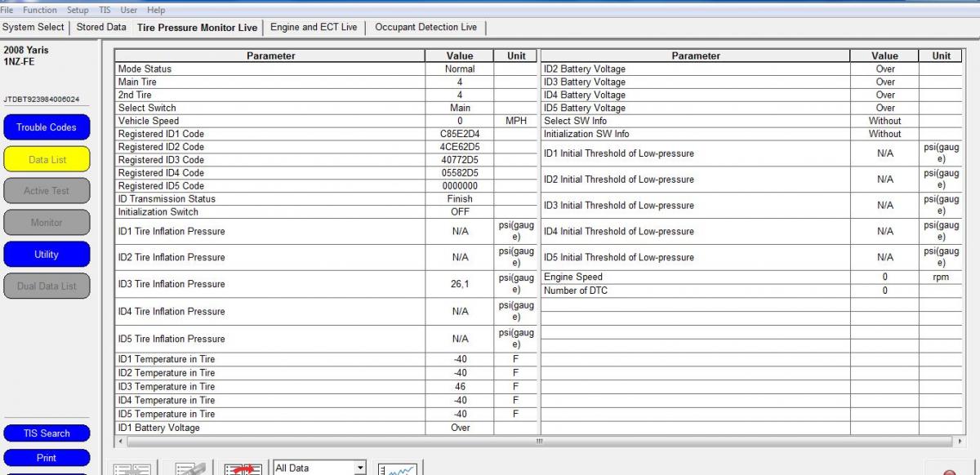Click the Initialization SW Info parameter

695,134
